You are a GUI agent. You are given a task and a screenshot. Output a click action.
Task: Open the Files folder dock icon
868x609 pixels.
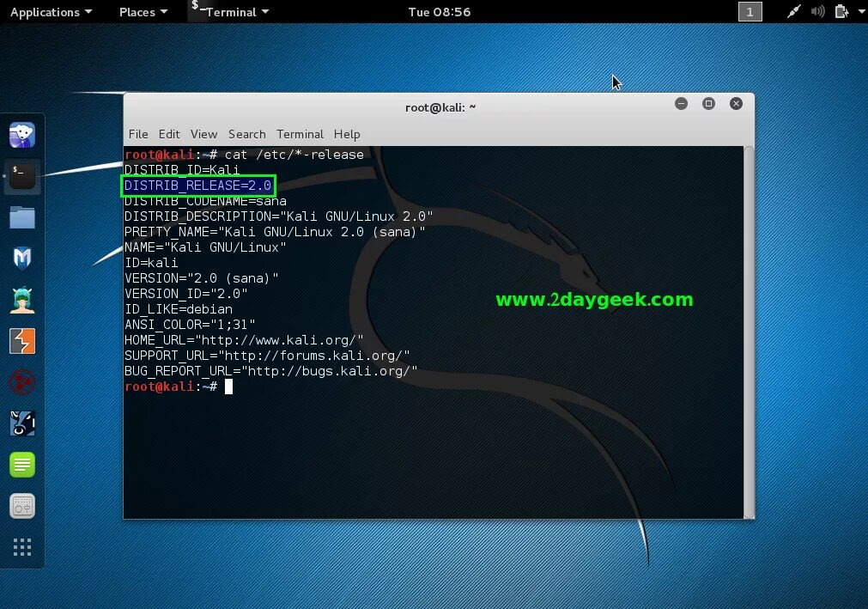click(x=22, y=217)
